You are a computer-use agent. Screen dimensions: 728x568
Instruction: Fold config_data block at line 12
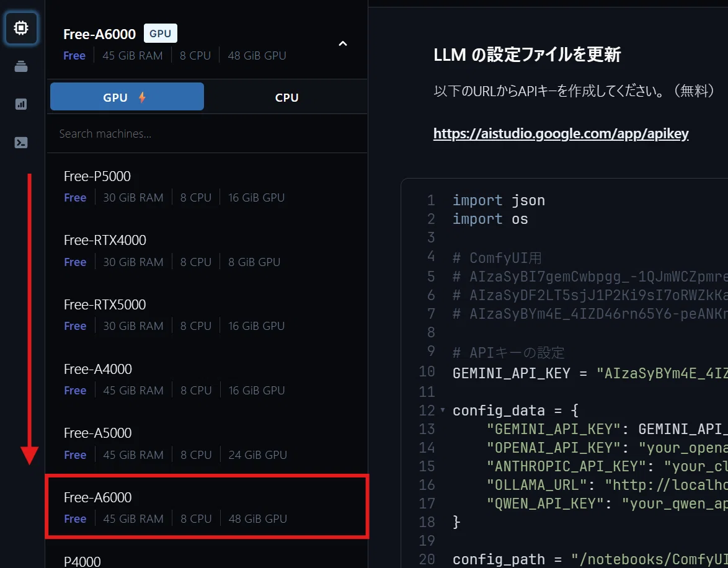[443, 410]
